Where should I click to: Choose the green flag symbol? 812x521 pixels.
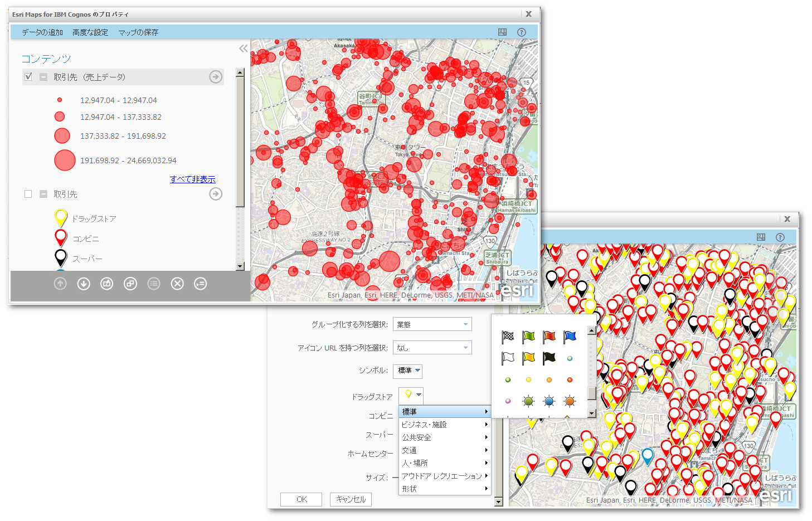click(x=528, y=337)
